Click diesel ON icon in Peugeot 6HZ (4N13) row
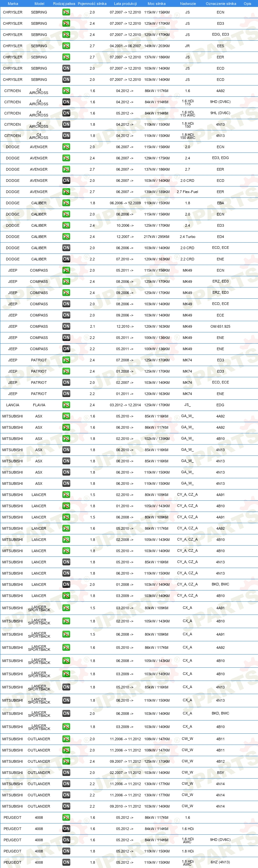The image size is (258, 868). pos(66,862)
